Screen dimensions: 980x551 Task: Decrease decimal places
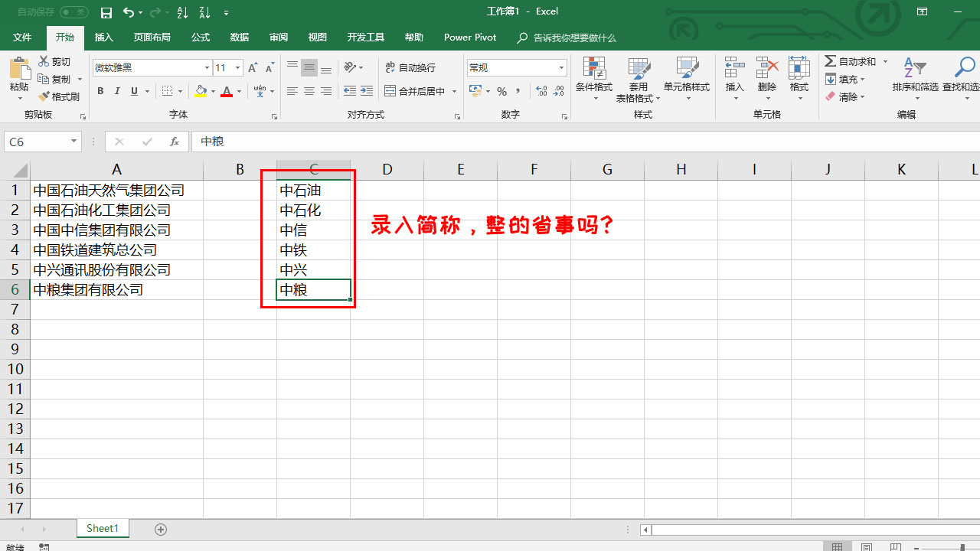pyautogui.click(x=559, y=91)
